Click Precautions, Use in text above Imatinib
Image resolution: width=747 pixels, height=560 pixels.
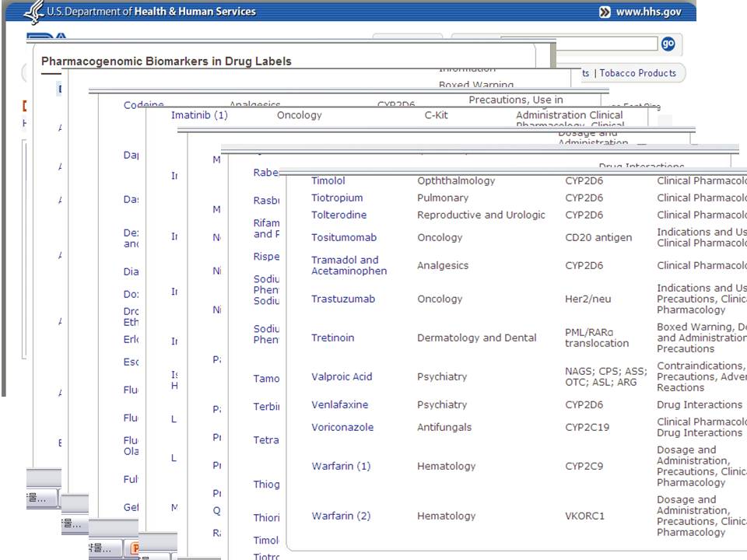[516, 100]
